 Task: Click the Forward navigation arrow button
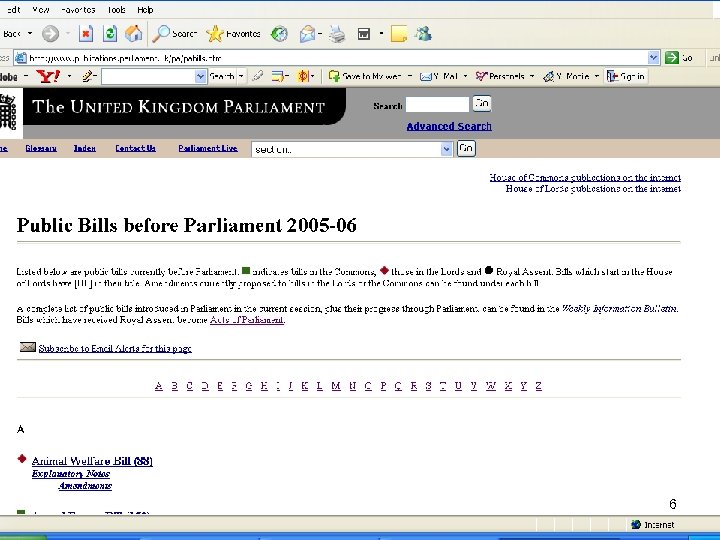tap(50, 34)
